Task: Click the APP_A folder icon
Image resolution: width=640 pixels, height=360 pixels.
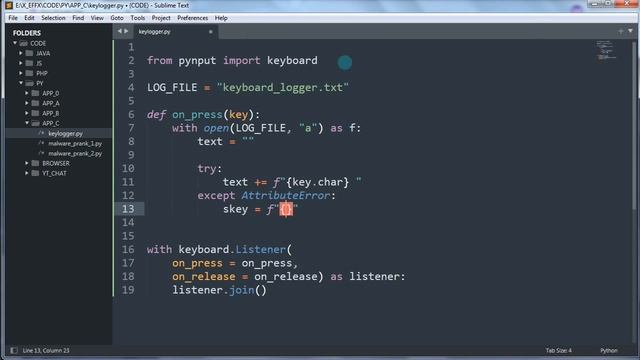Action: click(36, 103)
